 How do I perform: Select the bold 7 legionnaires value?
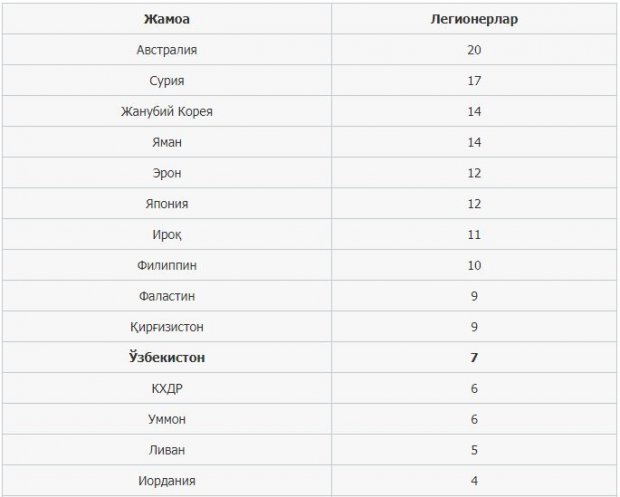[x=474, y=358]
